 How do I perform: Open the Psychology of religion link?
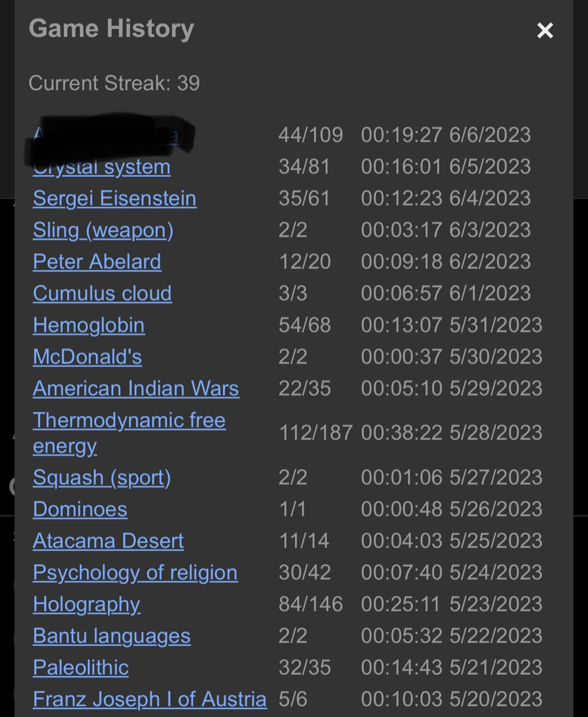pyautogui.click(x=135, y=573)
